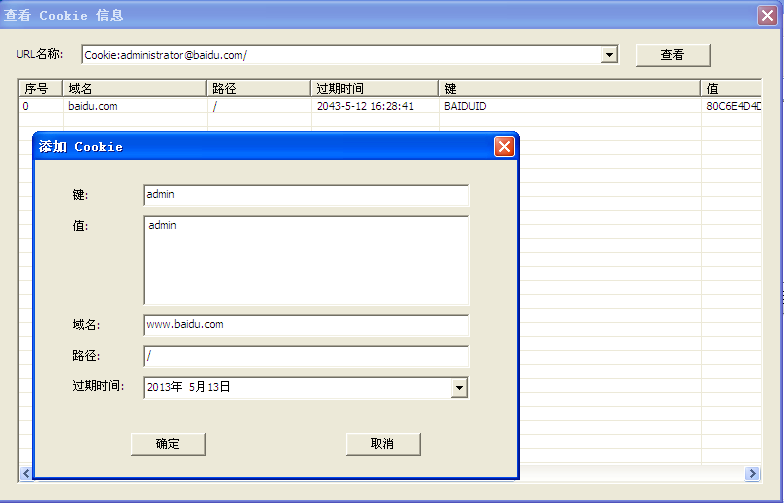Open the 过期时间 date picker dropdown
784x503 pixels.
tap(459, 388)
